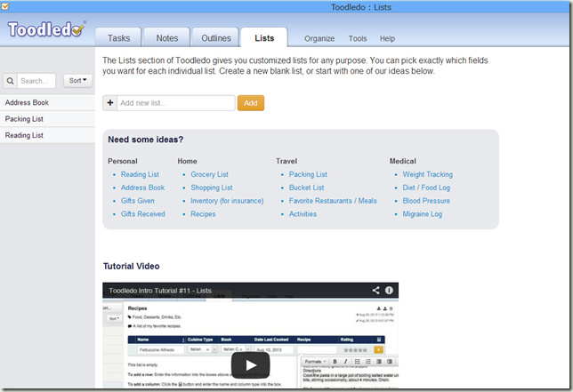Image resolution: width=573 pixels, height=392 pixels.
Task: Click the Recipes link
Action: click(203, 214)
